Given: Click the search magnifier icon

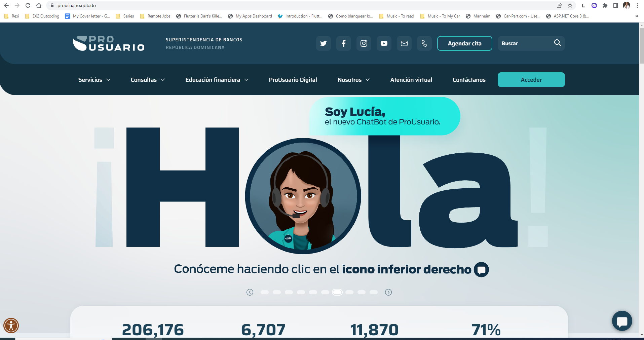Looking at the screenshot, I should coord(557,43).
